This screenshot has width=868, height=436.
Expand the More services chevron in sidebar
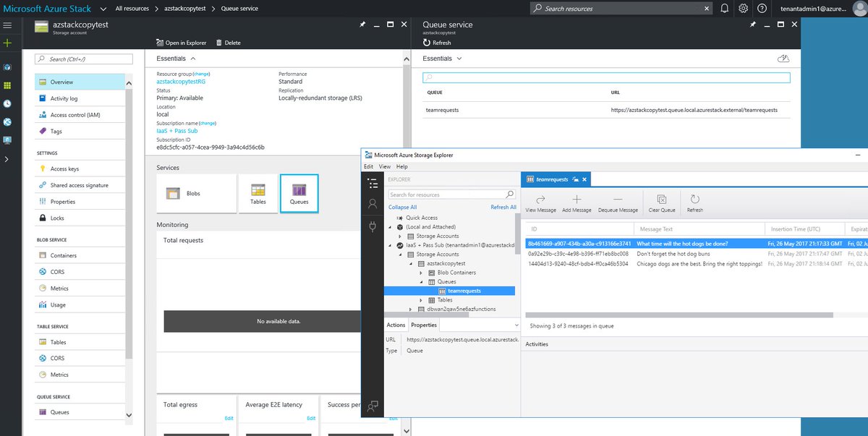7,158
